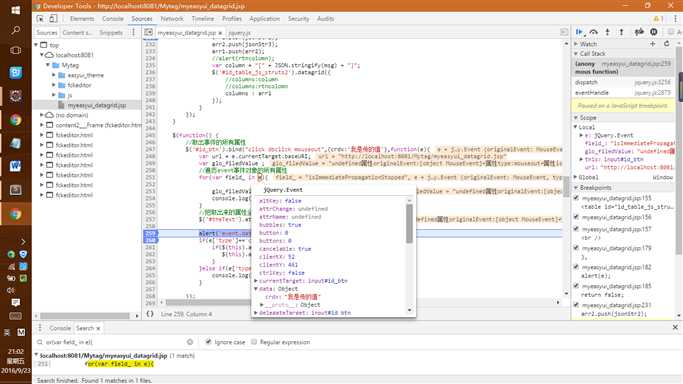Clear the search query icon
Image resolution: width=683 pixels, height=384 pixels.
pyautogui.click(x=190, y=342)
